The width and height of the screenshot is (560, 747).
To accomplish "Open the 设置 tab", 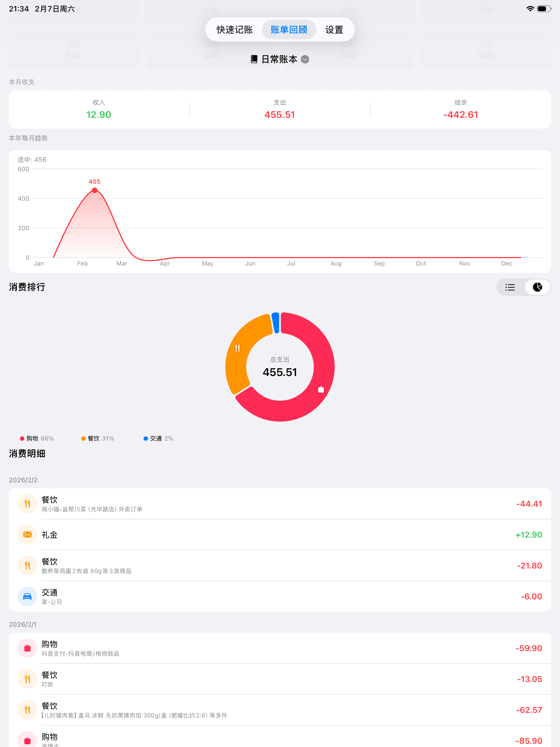I will click(334, 30).
